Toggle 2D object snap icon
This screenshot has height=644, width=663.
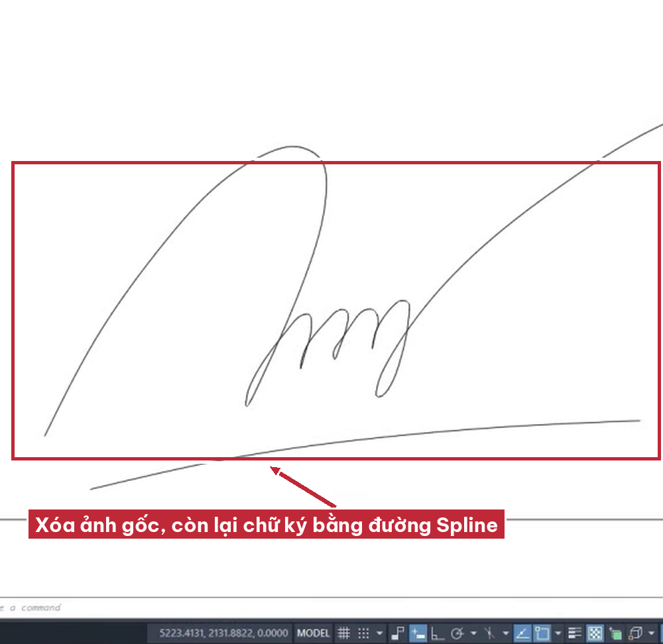click(x=542, y=633)
